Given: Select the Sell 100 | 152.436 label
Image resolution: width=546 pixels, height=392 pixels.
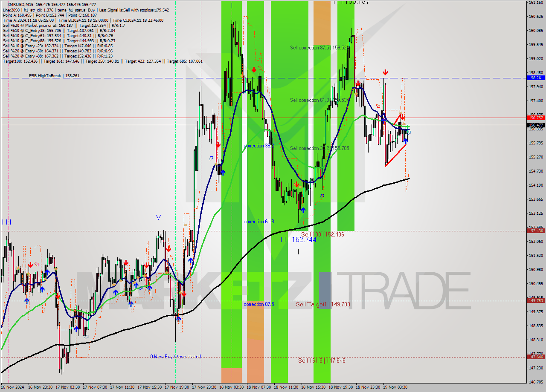Looking at the screenshot, I should (322, 234).
